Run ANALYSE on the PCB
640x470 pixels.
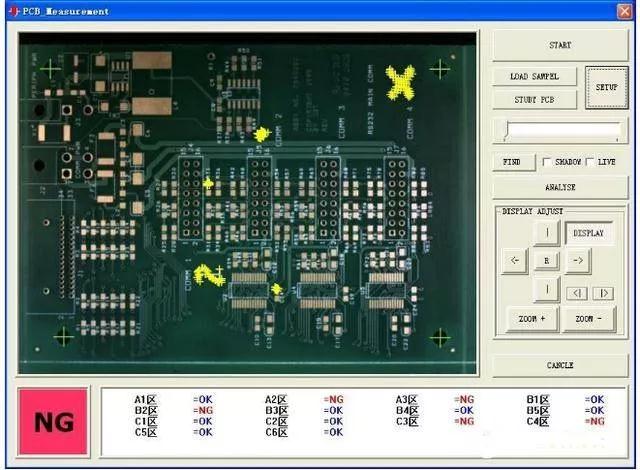[x=560, y=187]
